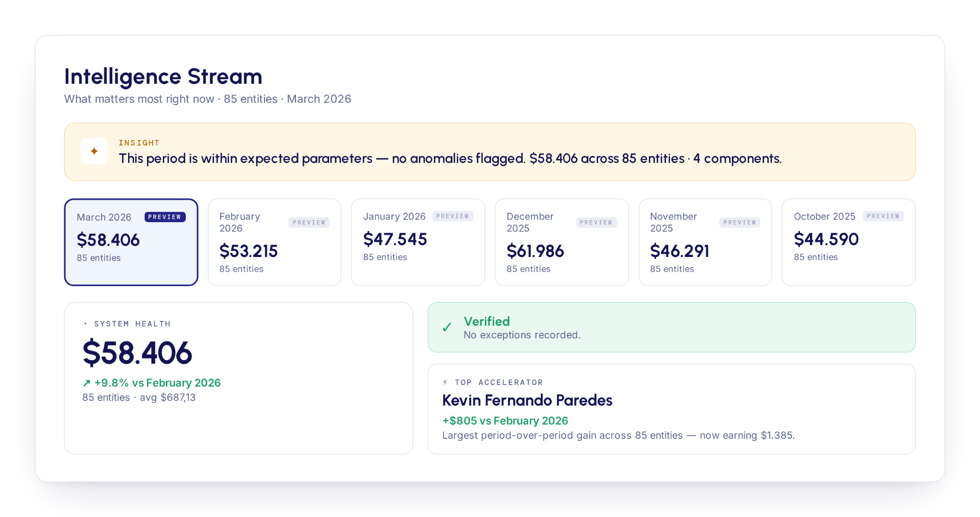Click the PREVIEW badge on March 2026
This screenshot has width=980, height=517.
(x=165, y=217)
